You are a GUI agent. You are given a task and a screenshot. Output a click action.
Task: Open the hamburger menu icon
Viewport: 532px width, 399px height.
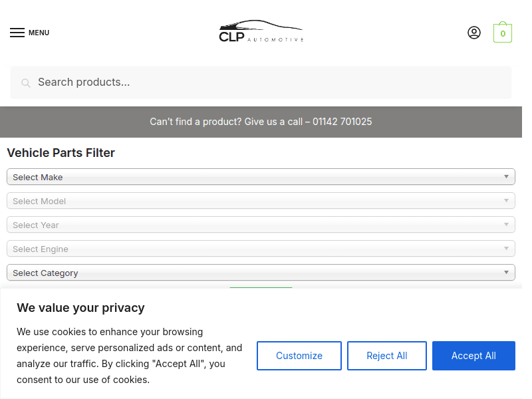(17, 33)
